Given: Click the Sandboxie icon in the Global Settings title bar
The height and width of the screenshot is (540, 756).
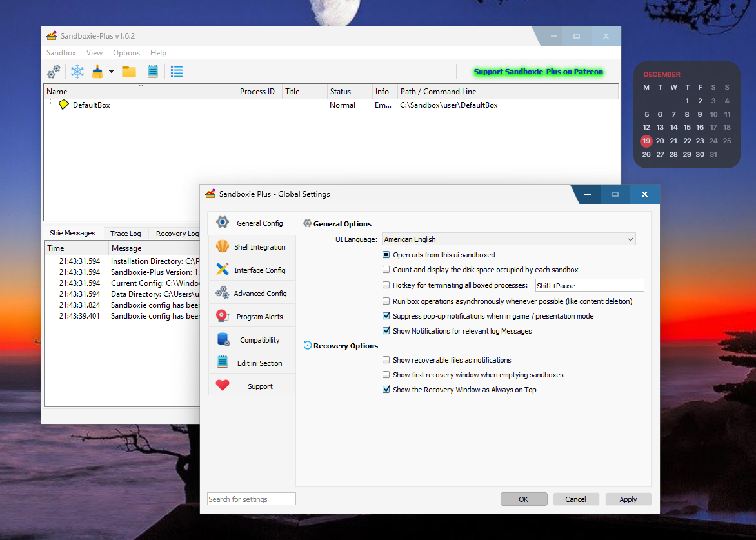Looking at the screenshot, I should 210,194.
